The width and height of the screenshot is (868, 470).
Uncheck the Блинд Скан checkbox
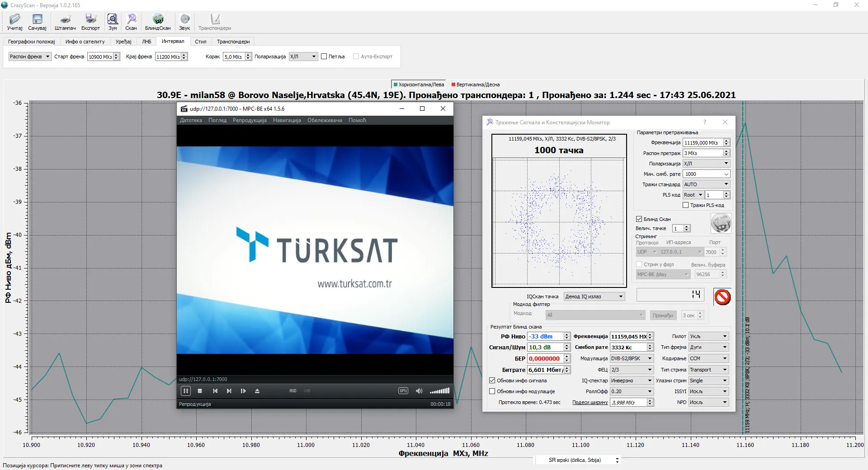tap(639, 219)
